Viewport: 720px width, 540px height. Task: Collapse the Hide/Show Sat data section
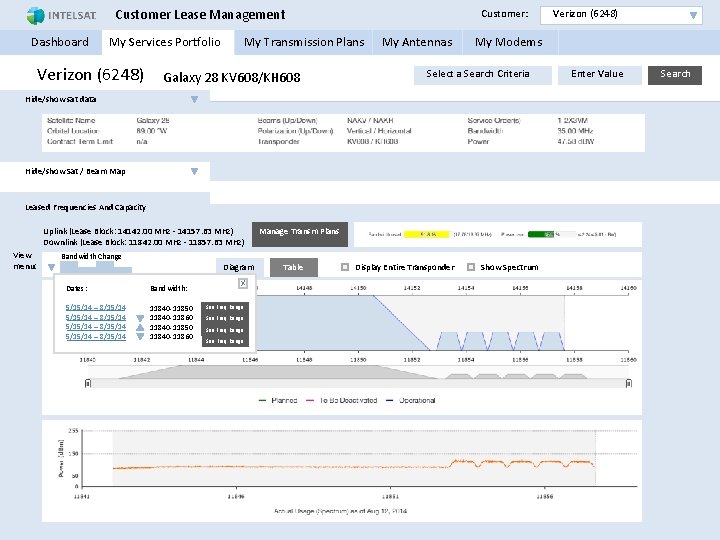pyautogui.click(x=194, y=99)
